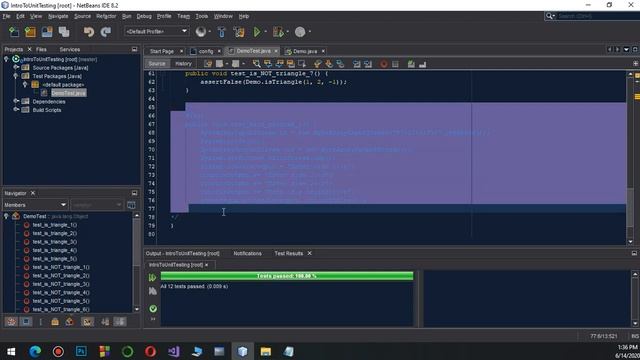640x360 pixels.
Task: Click the Undo arrow icon
Action: click(x=89, y=32)
